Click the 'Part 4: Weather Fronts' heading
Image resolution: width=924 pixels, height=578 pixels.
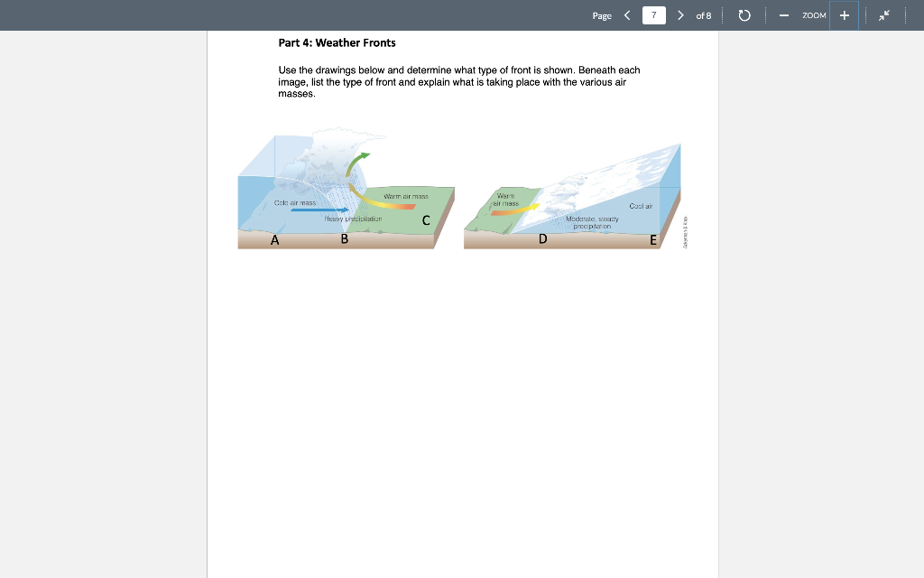pos(337,42)
